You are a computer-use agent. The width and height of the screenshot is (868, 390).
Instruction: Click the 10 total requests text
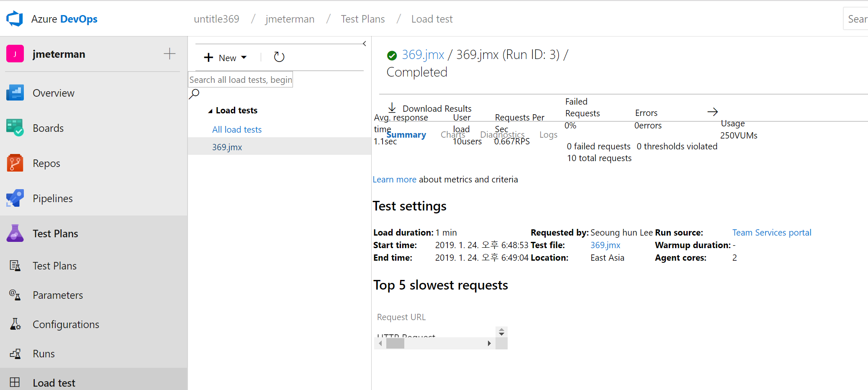coord(599,158)
